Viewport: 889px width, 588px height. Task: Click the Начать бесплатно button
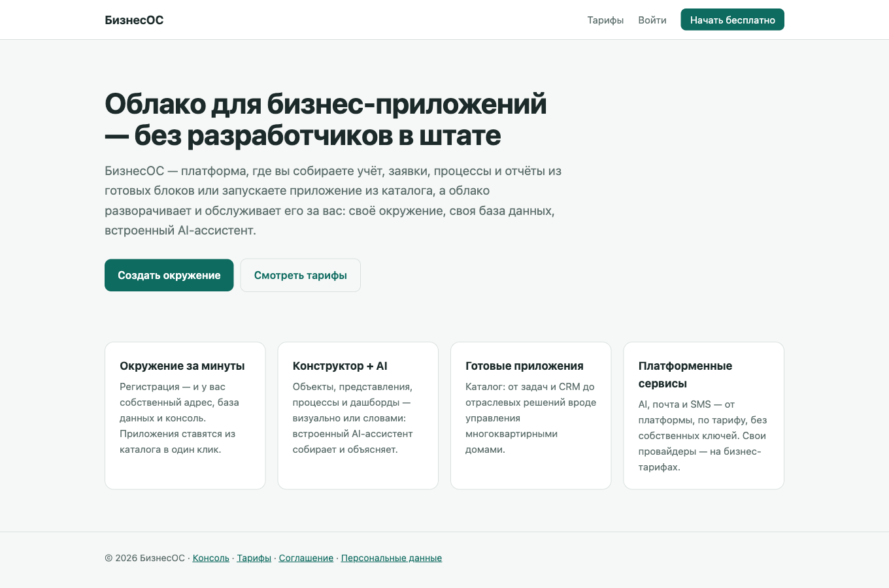coord(732,20)
